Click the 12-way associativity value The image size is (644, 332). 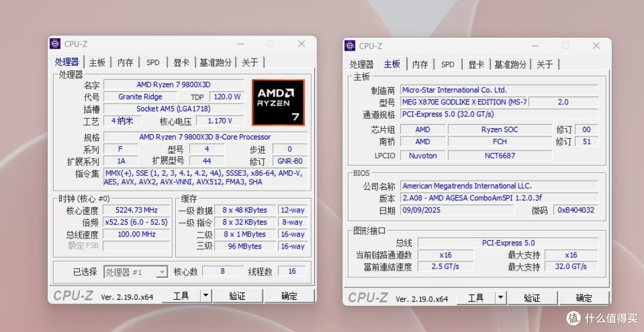tap(293, 210)
